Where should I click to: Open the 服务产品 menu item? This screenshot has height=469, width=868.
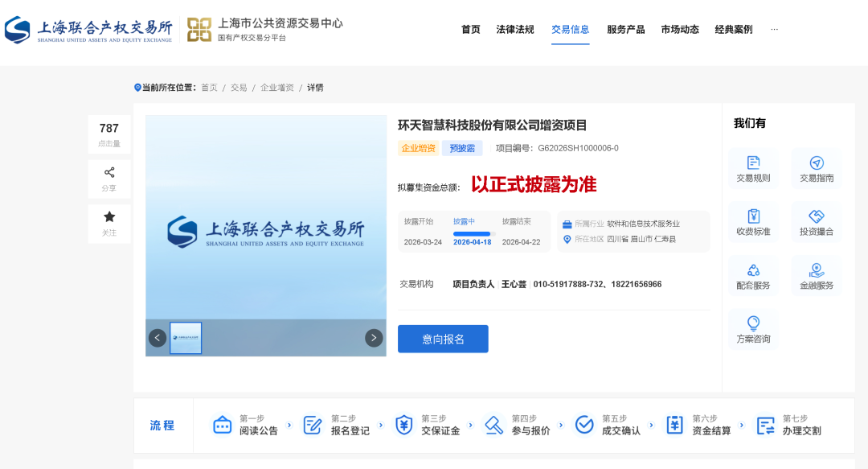[625, 30]
